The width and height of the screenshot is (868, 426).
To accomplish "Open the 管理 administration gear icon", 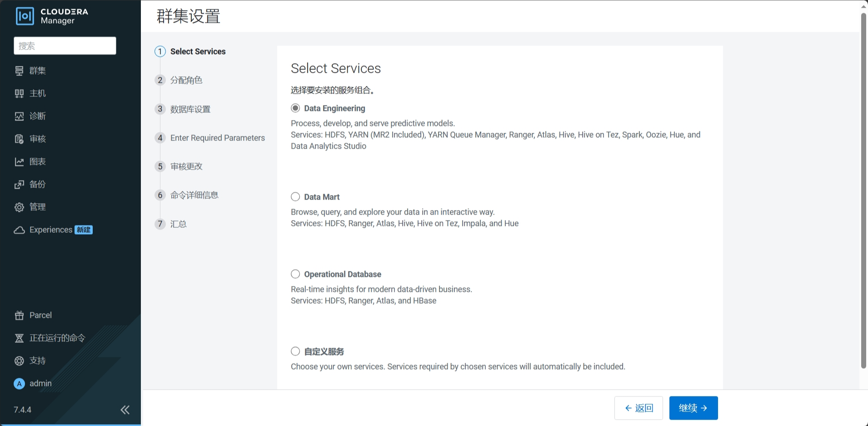I will 19,207.
